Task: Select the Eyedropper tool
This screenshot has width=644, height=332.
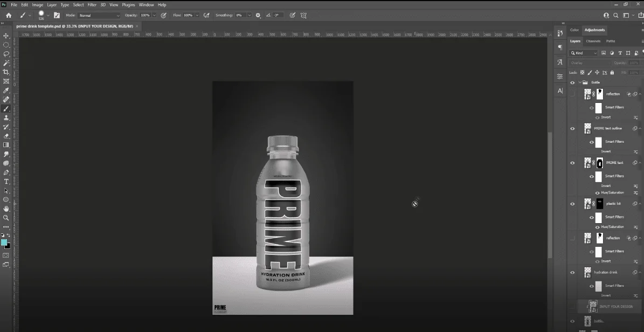Action: (x=6, y=91)
